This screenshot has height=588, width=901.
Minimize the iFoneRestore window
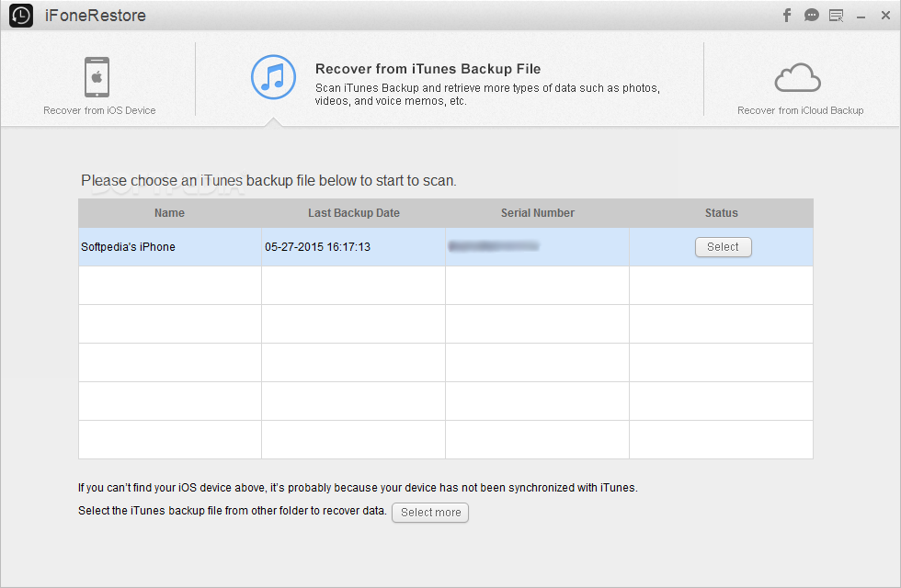(861, 16)
